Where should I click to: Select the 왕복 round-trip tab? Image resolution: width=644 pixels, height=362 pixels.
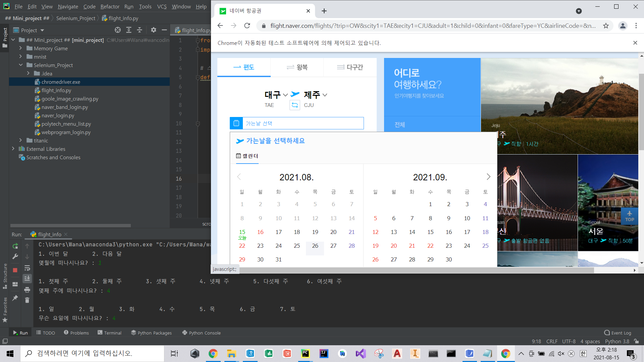pyautogui.click(x=297, y=67)
